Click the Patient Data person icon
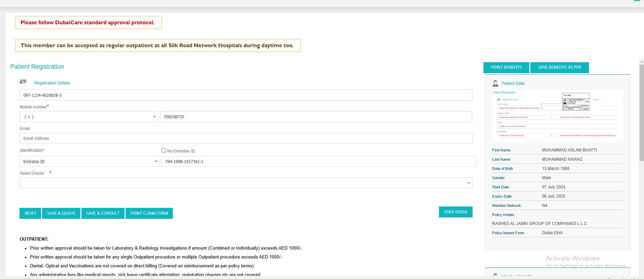The image size is (644, 279). pos(495,83)
